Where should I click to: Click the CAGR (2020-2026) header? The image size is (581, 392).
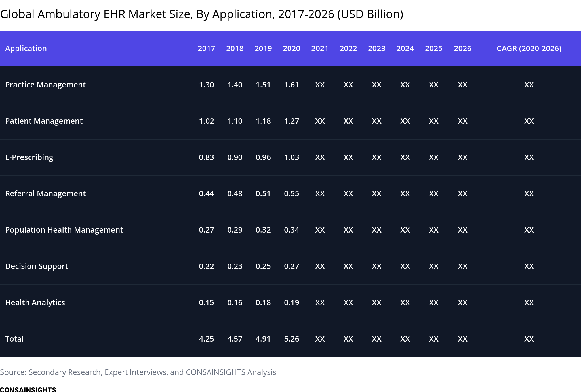coord(529,49)
